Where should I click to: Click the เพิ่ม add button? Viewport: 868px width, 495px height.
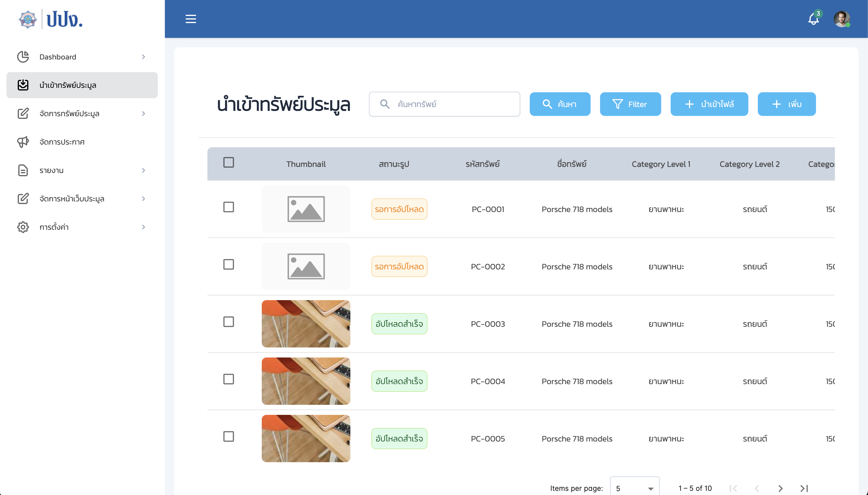(786, 104)
